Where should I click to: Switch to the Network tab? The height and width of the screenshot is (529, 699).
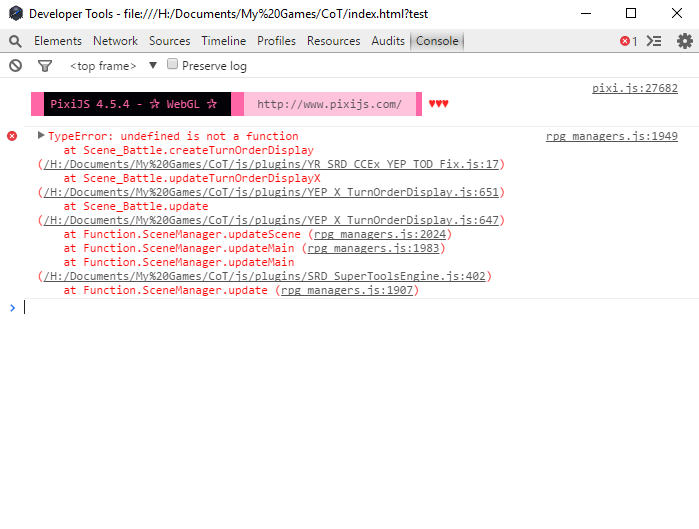[115, 41]
